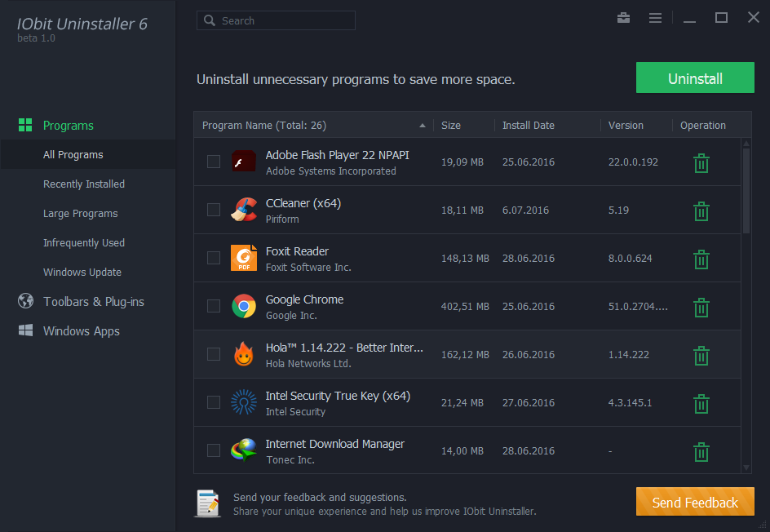Mark the Intel Security True Key checkbox
Screen dimensions: 770x532
(x=214, y=402)
